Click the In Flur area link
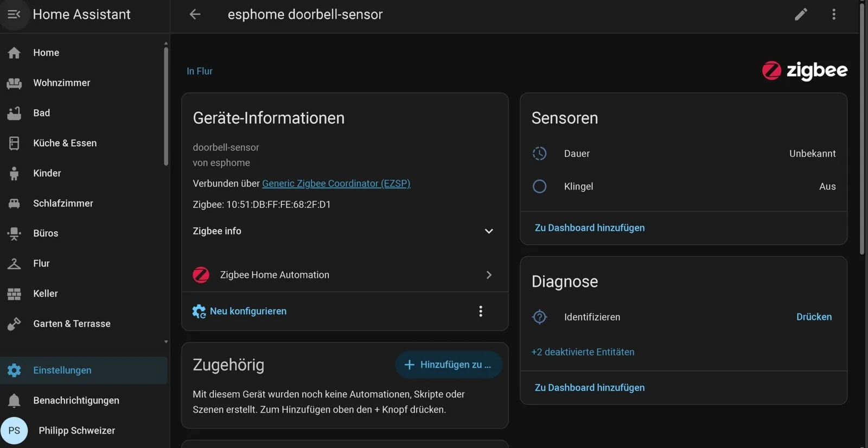868x448 pixels. click(x=200, y=71)
